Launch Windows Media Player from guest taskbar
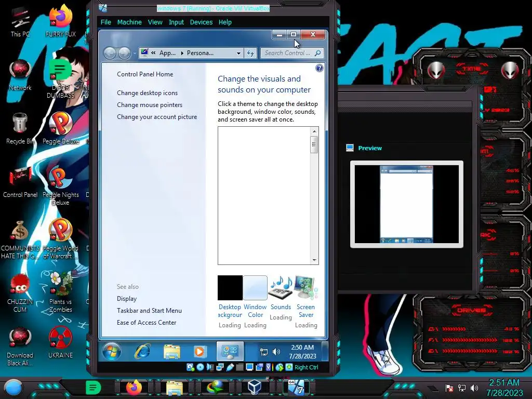Screen dimensions: 532x399 click(x=200, y=352)
